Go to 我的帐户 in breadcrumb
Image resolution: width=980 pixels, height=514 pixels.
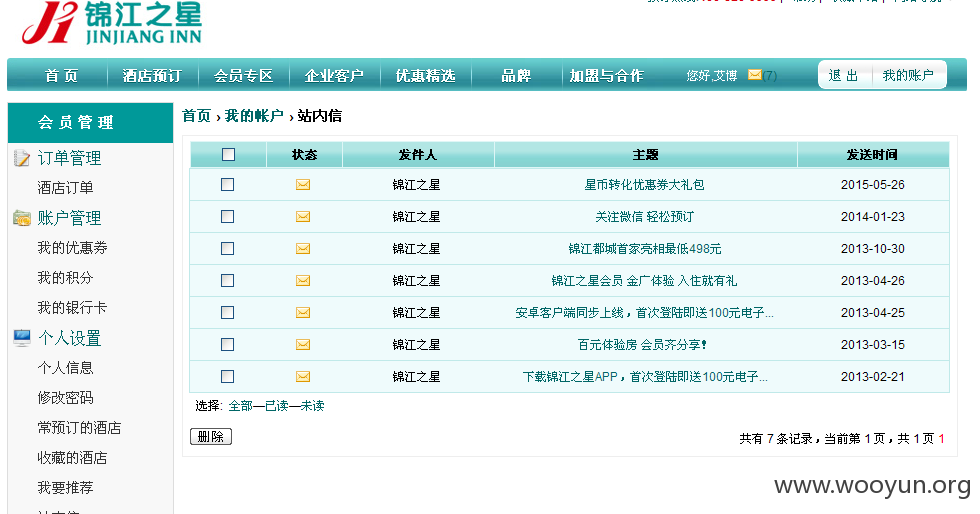254,116
